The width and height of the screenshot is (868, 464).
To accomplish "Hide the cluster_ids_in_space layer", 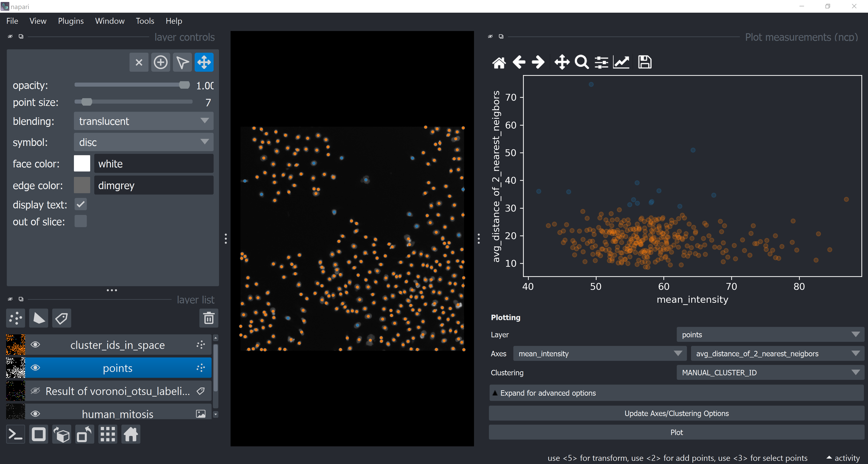I will 35,345.
